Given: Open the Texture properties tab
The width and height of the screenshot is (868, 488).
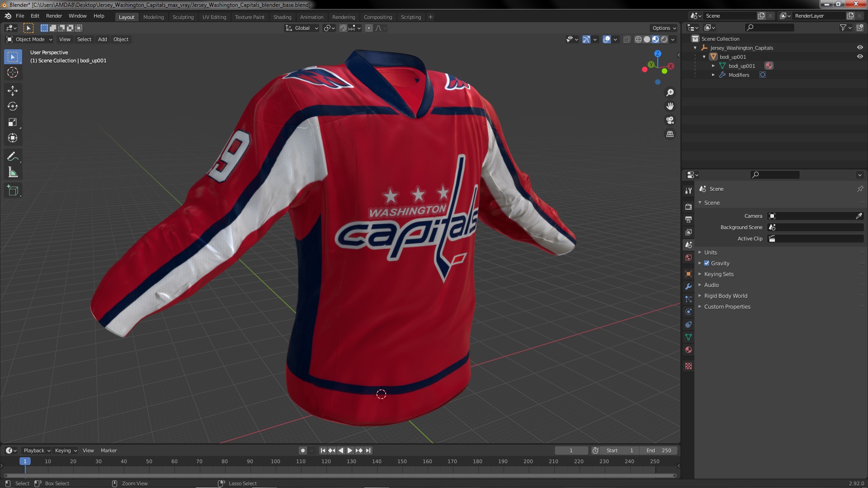Looking at the screenshot, I should [689, 366].
